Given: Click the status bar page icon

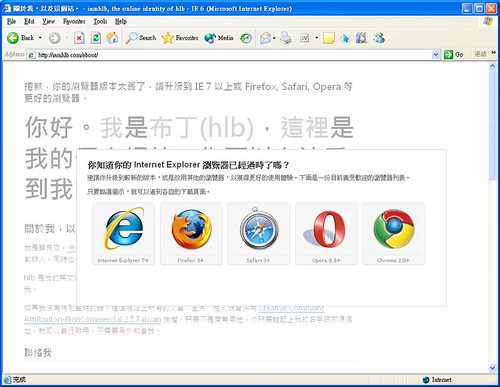Looking at the screenshot, I should pos(7,380).
